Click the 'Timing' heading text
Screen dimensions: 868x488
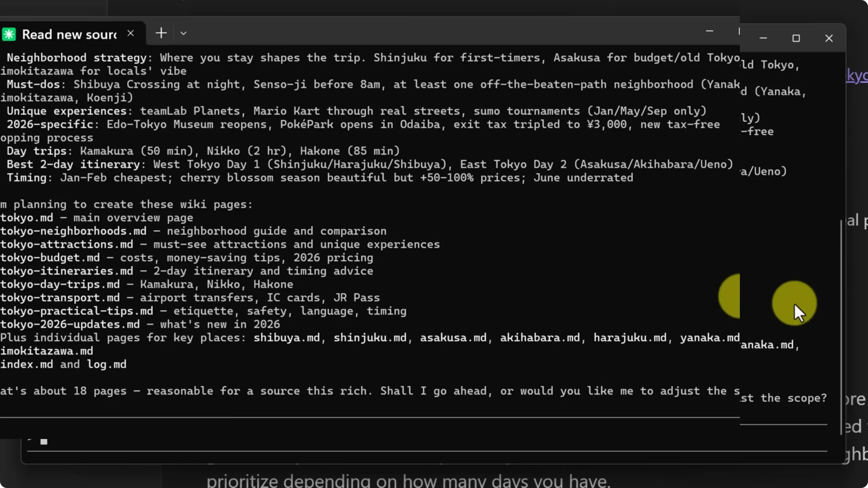point(27,178)
